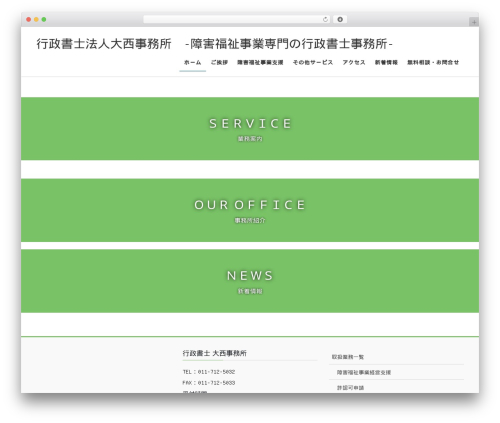Click the site title 行政書士法人大西事務所

tap(104, 44)
